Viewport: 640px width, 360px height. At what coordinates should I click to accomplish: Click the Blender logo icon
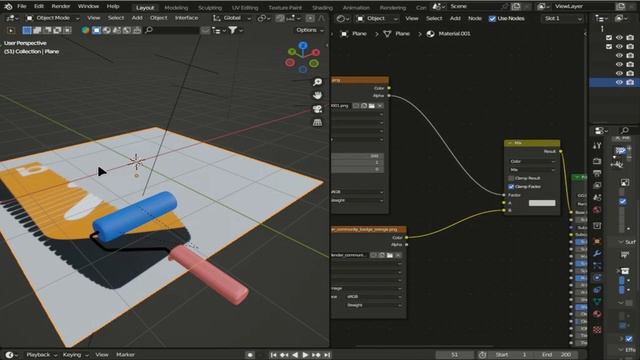[x=8, y=7]
